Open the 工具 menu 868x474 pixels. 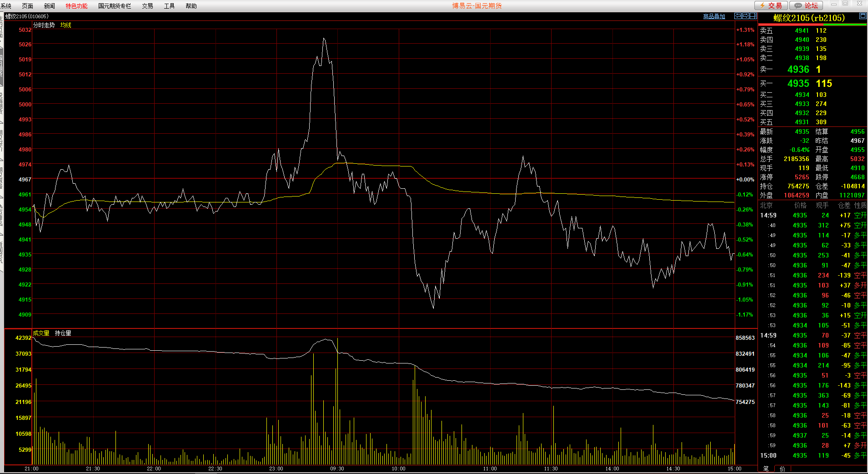(169, 6)
